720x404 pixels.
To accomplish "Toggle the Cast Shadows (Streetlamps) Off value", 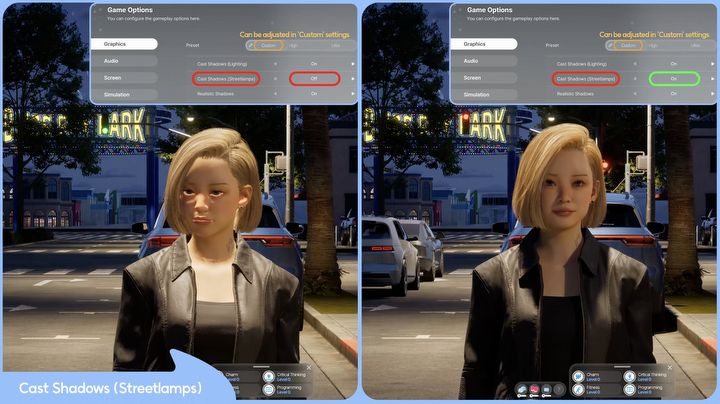I will click(313, 78).
